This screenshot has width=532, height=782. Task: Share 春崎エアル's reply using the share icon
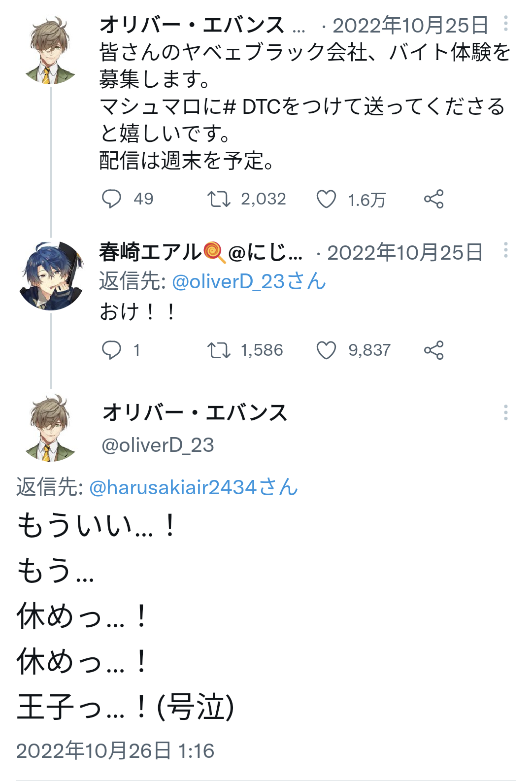[x=434, y=350]
